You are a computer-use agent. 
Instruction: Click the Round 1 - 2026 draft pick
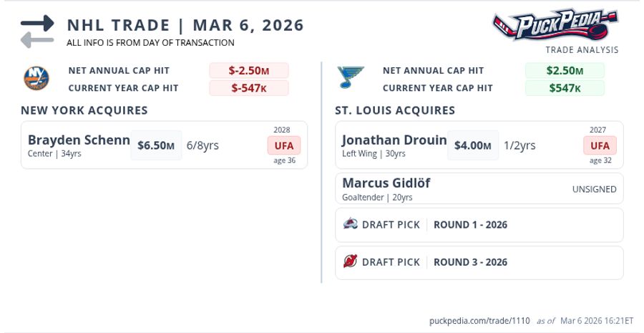tap(470, 225)
